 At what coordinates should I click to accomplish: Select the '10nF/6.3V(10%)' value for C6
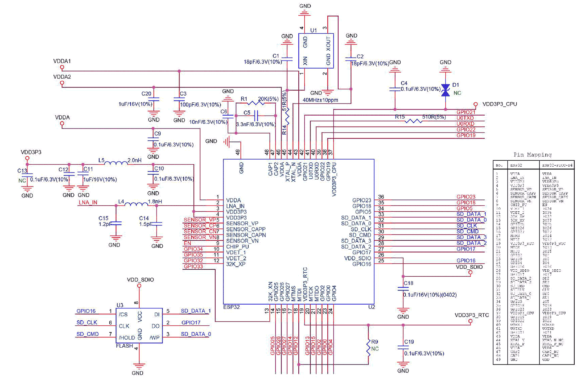pyautogui.click(x=208, y=122)
